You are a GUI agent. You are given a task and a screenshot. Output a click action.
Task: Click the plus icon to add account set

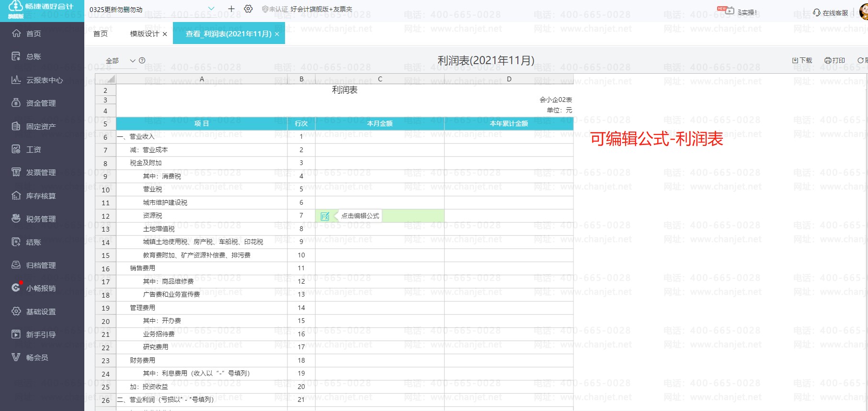(x=231, y=9)
